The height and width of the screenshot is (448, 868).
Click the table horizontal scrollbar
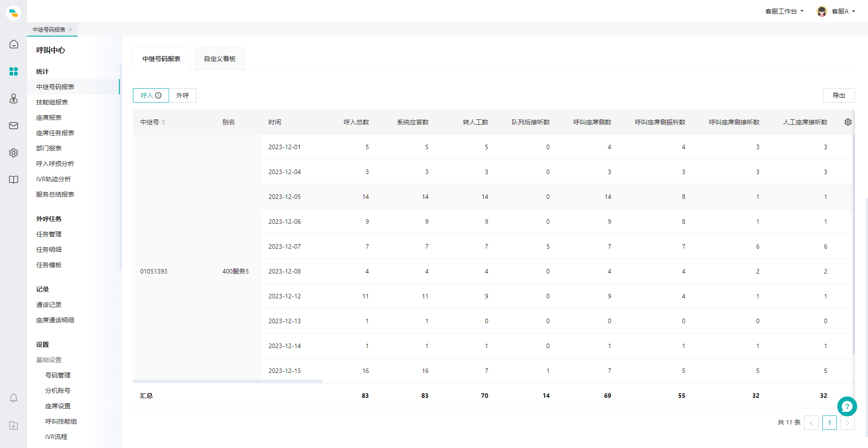[227, 382]
